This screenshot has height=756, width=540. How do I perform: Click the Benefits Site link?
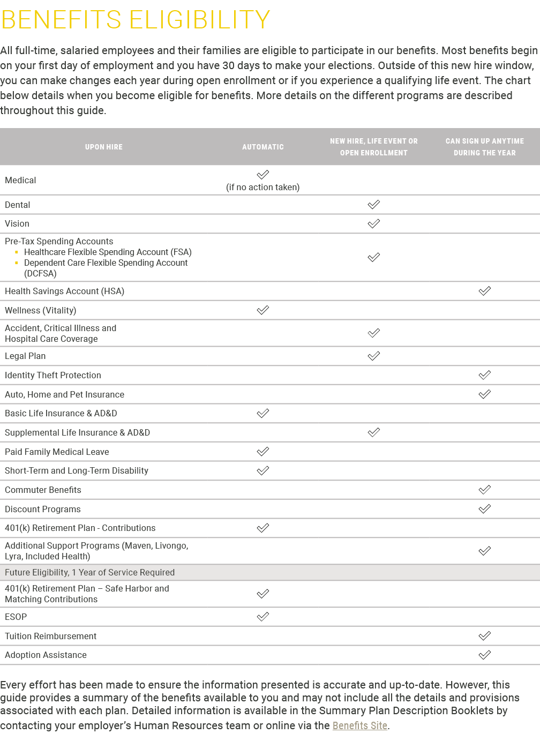[x=359, y=725]
